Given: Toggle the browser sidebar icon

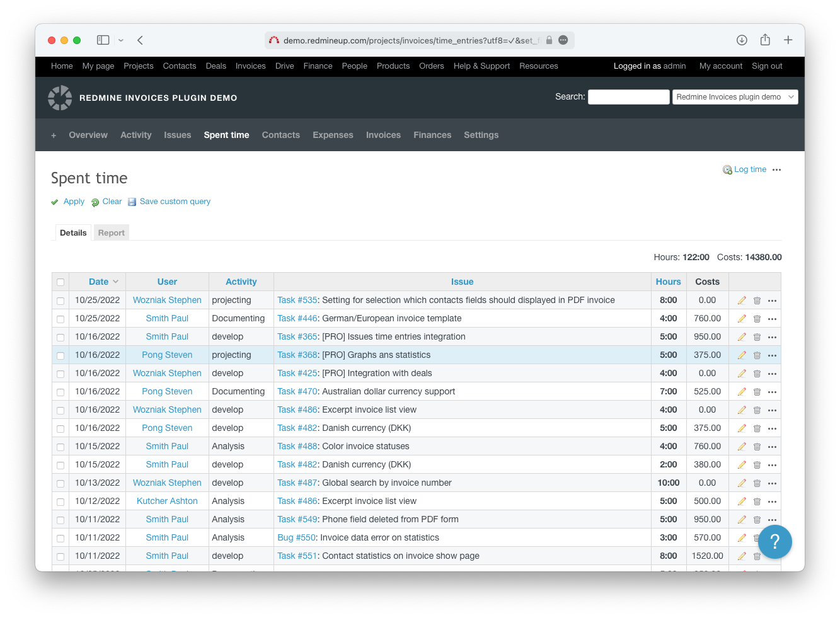Looking at the screenshot, I should pos(103,40).
